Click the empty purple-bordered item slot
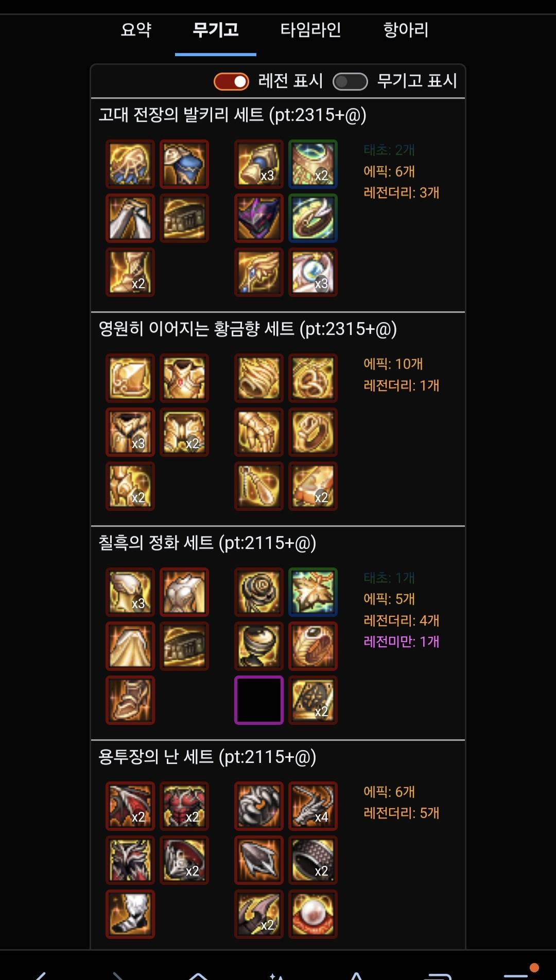The image size is (556, 980). tap(259, 700)
